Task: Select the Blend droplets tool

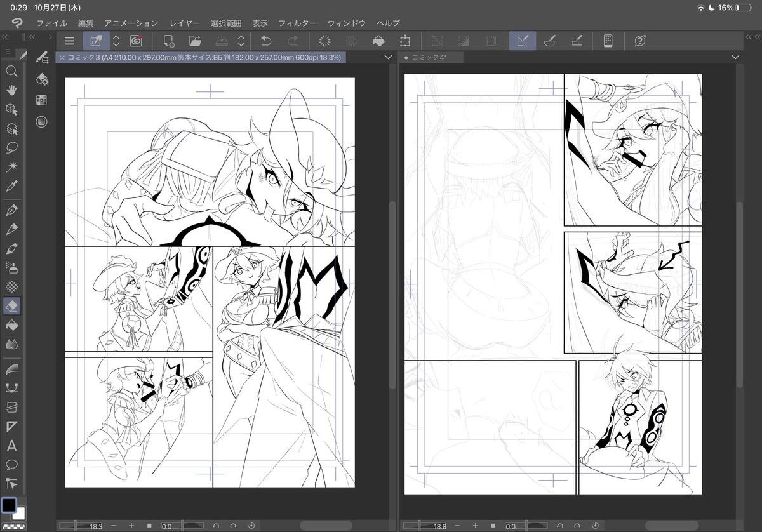Action: [11, 344]
